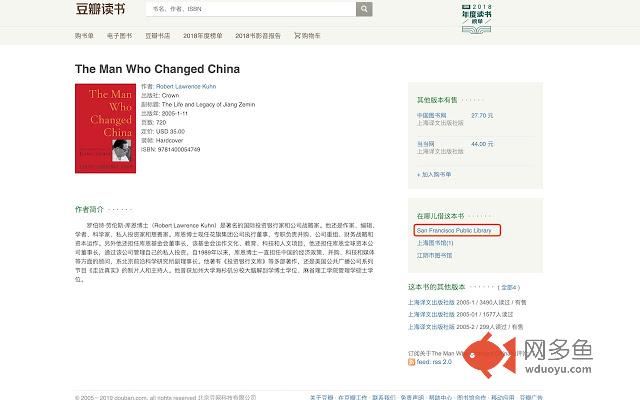Click the book search input field
This screenshot has width=640, height=400.
(251, 9)
